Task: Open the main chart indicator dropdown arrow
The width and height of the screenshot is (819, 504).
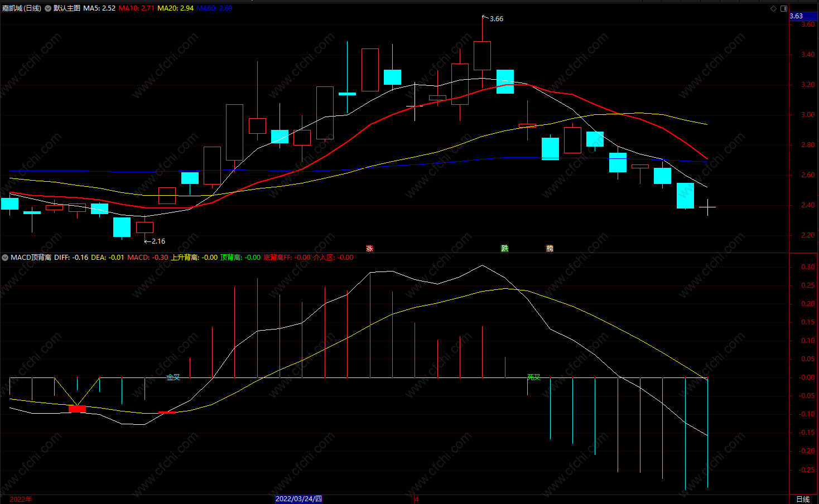Action: click(x=48, y=8)
